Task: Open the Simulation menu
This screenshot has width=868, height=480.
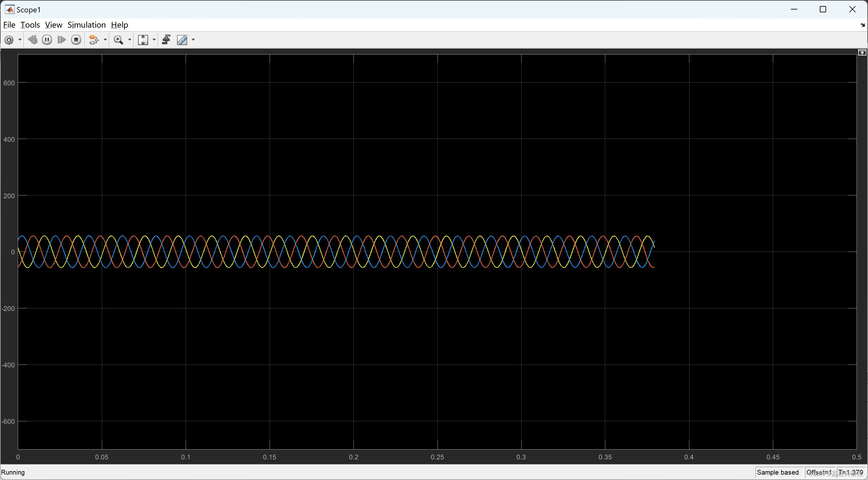Action: [86, 25]
